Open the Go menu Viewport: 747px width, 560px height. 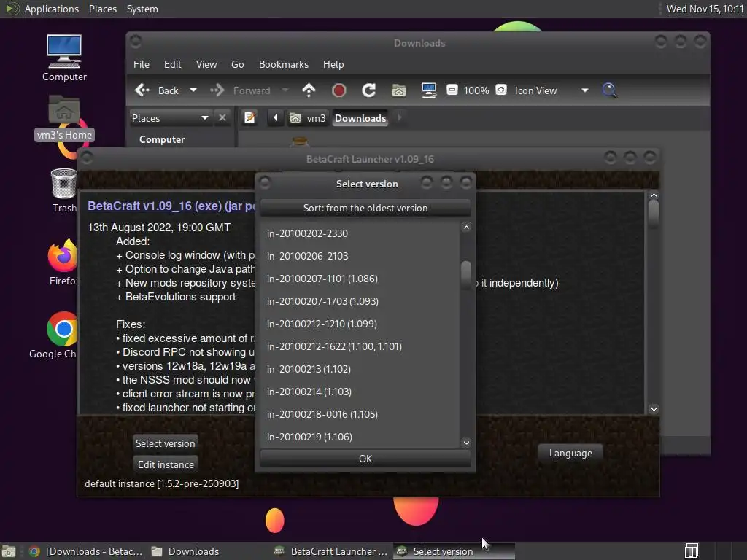coord(238,64)
